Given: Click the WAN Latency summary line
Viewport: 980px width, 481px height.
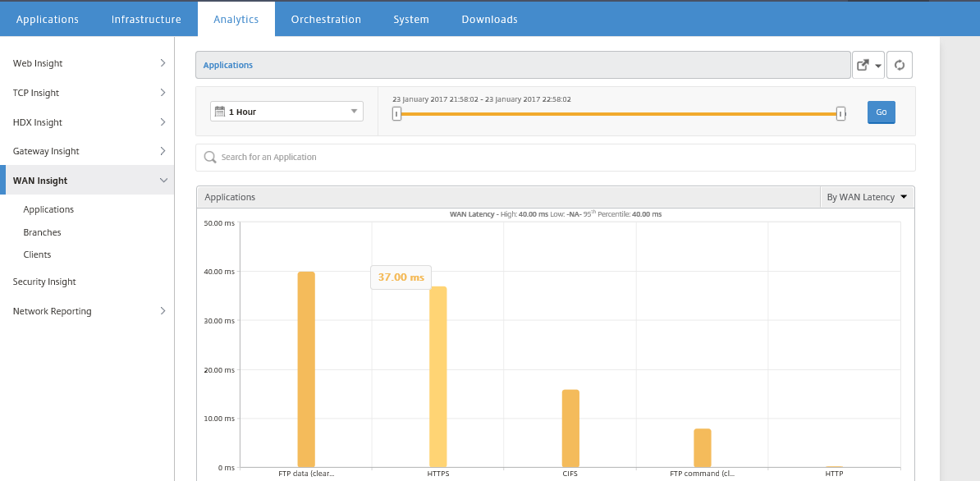Looking at the screenshot, I should coord(556,214).
